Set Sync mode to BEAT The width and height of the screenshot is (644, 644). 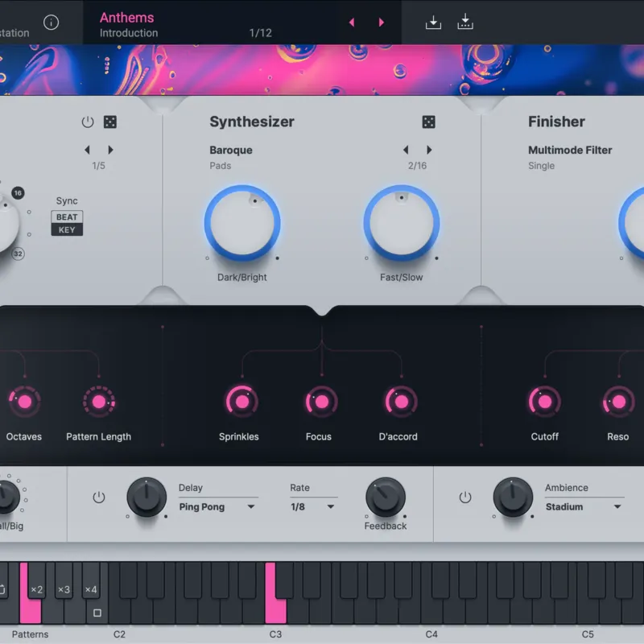coord(67,217)
